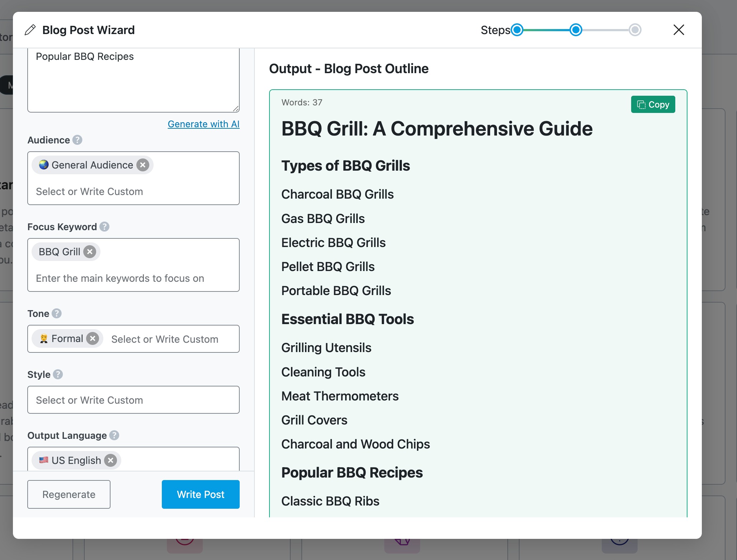Select the second step indicator

pyautogui.click(x=576, y=30)
